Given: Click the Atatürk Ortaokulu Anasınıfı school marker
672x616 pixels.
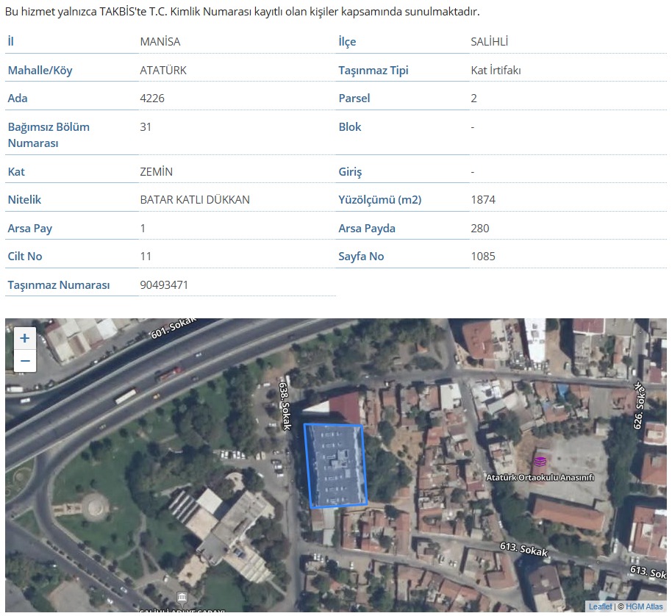Looking at the screenshot, I should (540, 461).
